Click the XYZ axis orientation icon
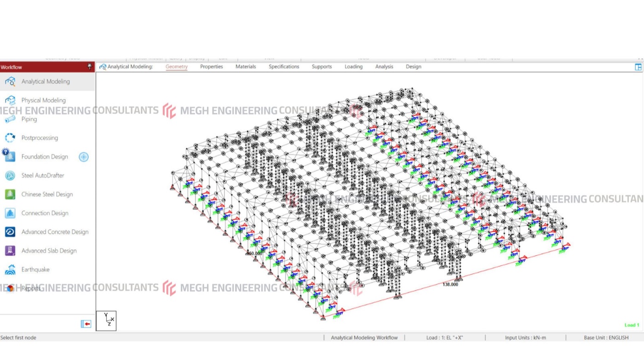Screen dimensions: 644x362 coord(106,321)
